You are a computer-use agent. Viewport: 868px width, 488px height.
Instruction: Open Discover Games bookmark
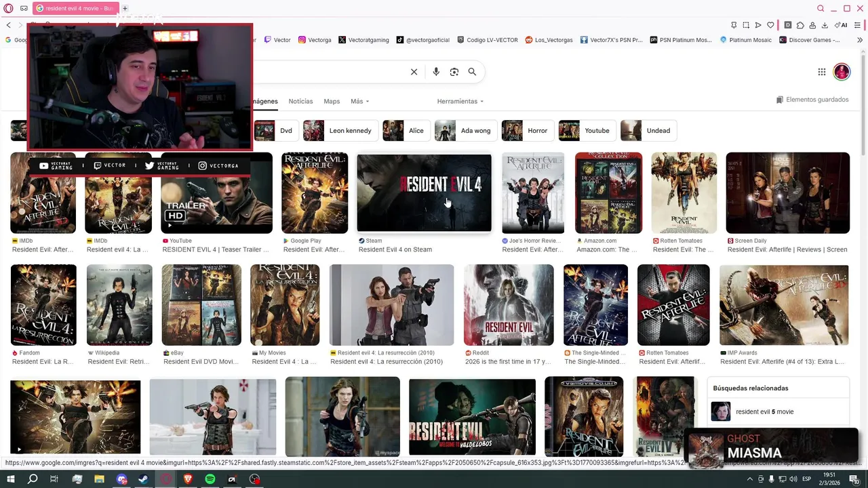pos(809,40)
